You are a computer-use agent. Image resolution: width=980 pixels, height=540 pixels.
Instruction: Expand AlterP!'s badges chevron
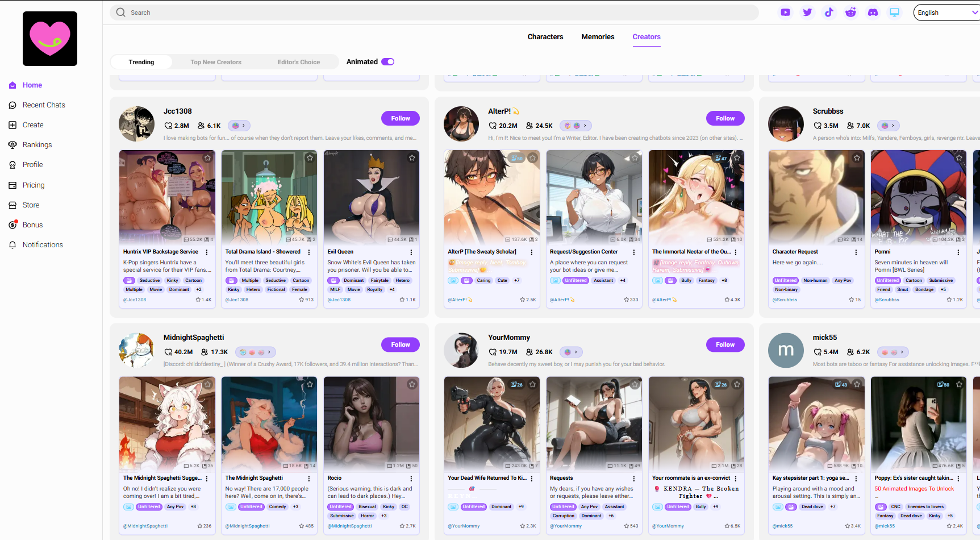pos(585,126)
